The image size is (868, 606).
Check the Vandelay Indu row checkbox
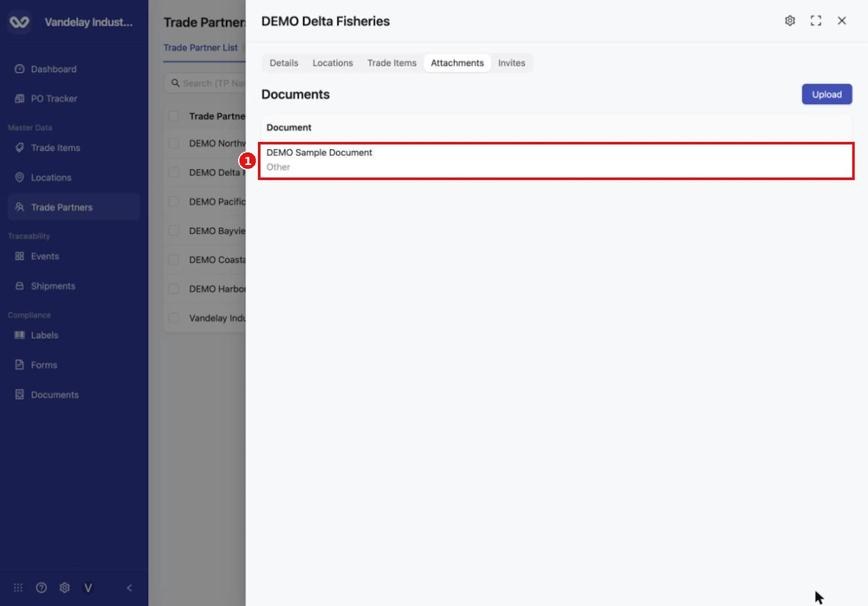(174, 318)
